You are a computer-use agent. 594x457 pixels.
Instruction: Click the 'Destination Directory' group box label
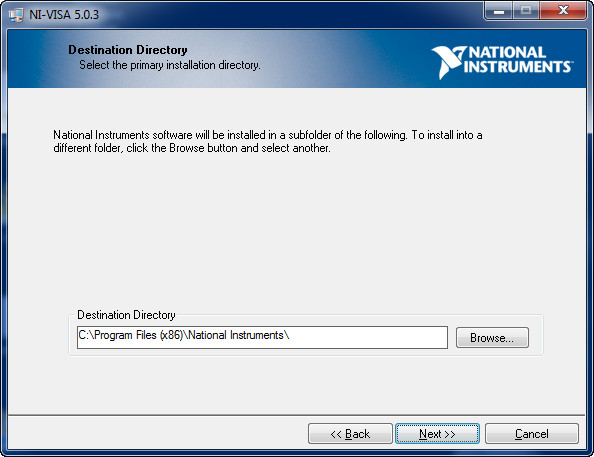click(x=126, y=315)
